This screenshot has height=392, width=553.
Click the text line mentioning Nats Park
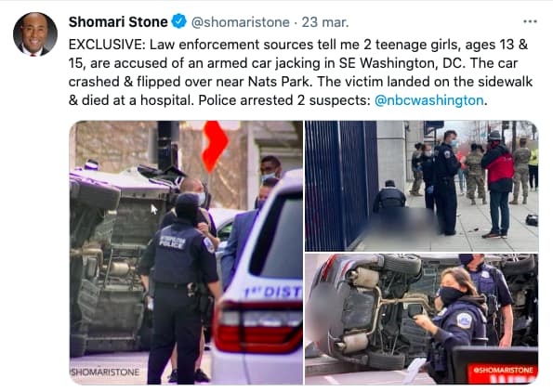click(300, 82)
